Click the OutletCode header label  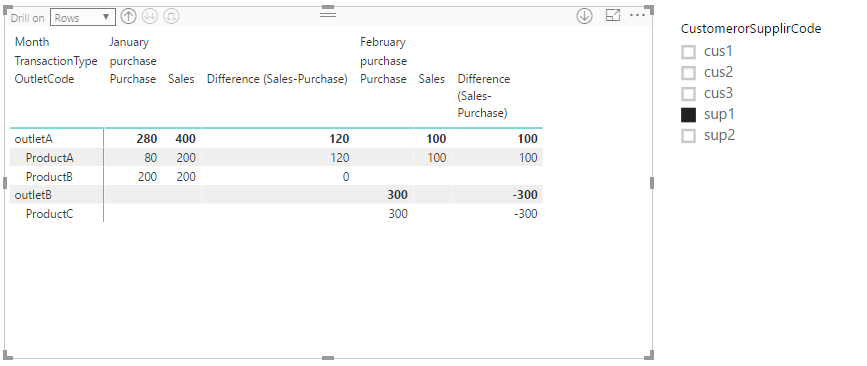(x=44, y=79)
